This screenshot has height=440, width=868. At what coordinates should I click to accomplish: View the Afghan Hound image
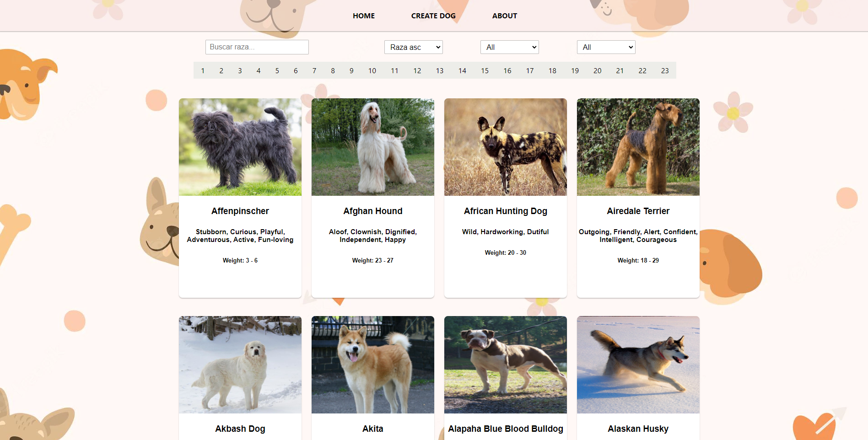(x=372, y=147)
